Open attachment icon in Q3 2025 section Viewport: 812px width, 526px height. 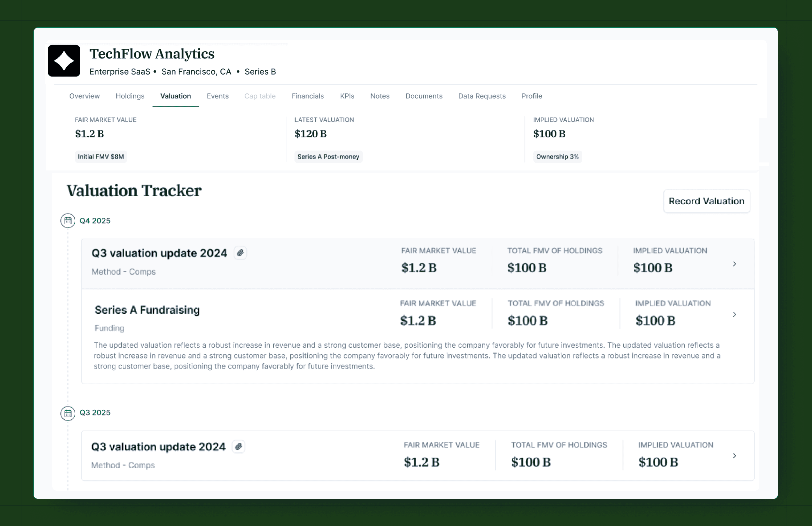(x=239, y=446)
